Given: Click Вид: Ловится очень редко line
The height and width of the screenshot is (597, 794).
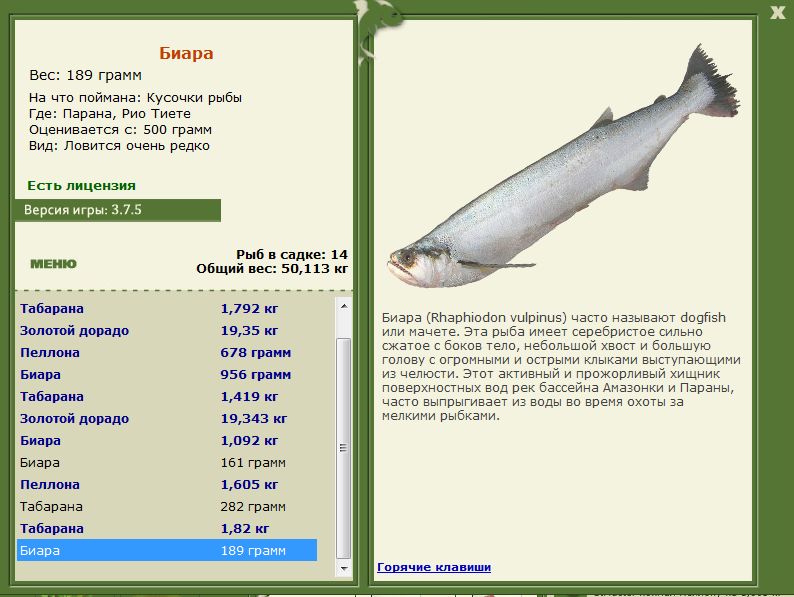Looking at the screenshot, I should 119,146.
